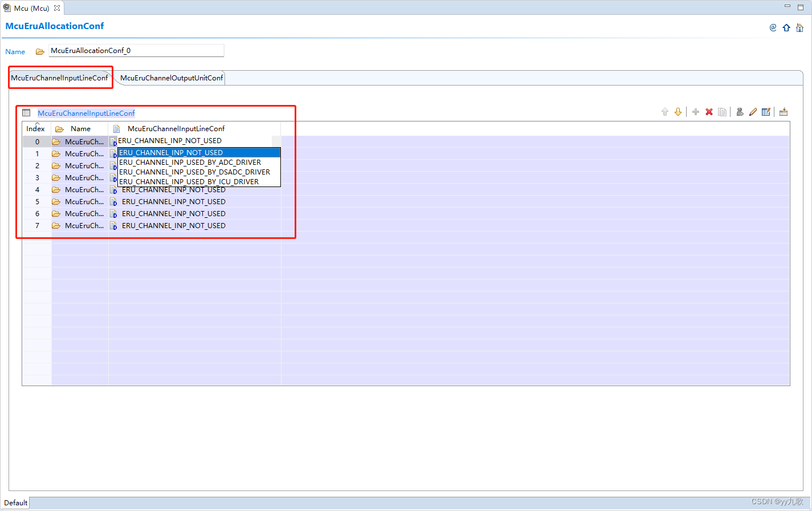Click the blue McuEruChannelInputLineConf heading link
Screen dimensions: 812x511
coord(86,113)
